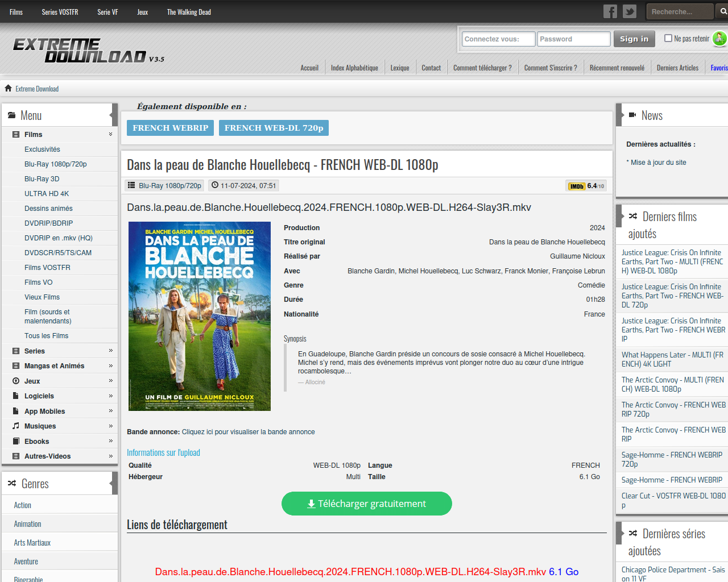Open the Action genre link
This screenshot has height=582, width=728.
(23, 505)
